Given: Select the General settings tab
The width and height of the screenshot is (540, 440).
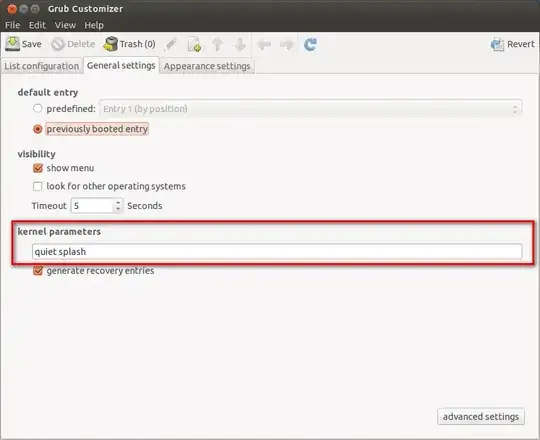Looking at the screenshot, I should click(121, 65).
